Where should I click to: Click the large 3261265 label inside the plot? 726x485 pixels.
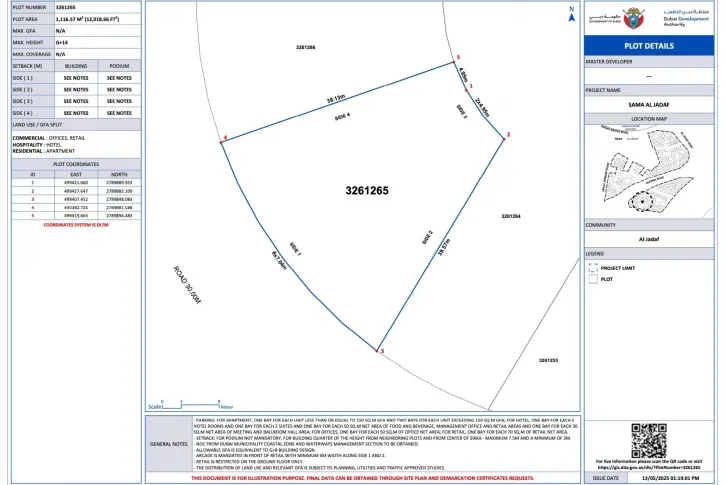(367, 190)
